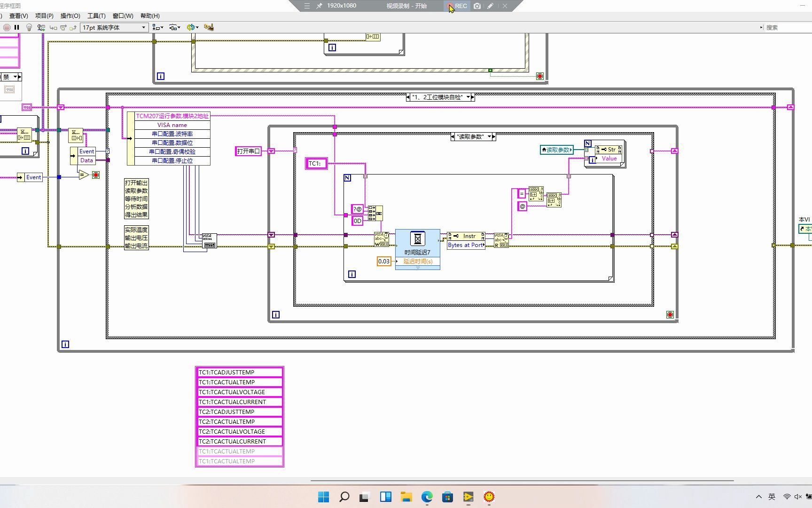This screenshot has height=508, width=812.
Task: Open the 工具(T) menu
Action: pyautogui.click(x=96, y=16)
